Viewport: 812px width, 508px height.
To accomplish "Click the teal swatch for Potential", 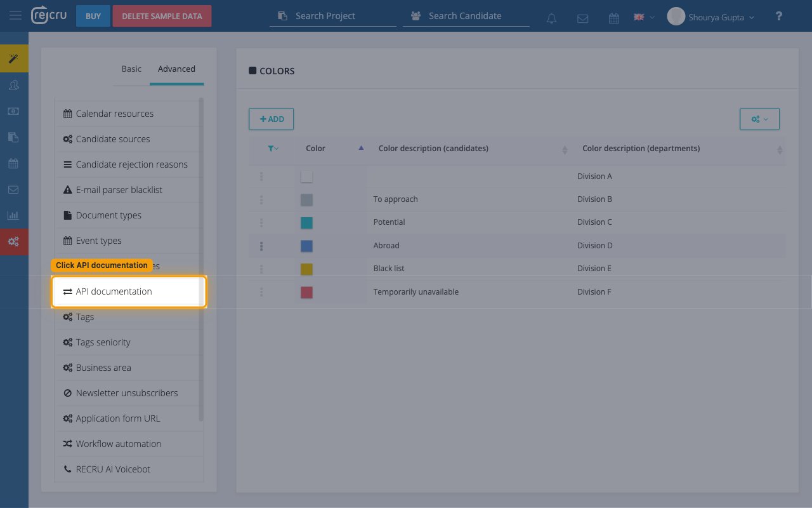I will point(306,223).
